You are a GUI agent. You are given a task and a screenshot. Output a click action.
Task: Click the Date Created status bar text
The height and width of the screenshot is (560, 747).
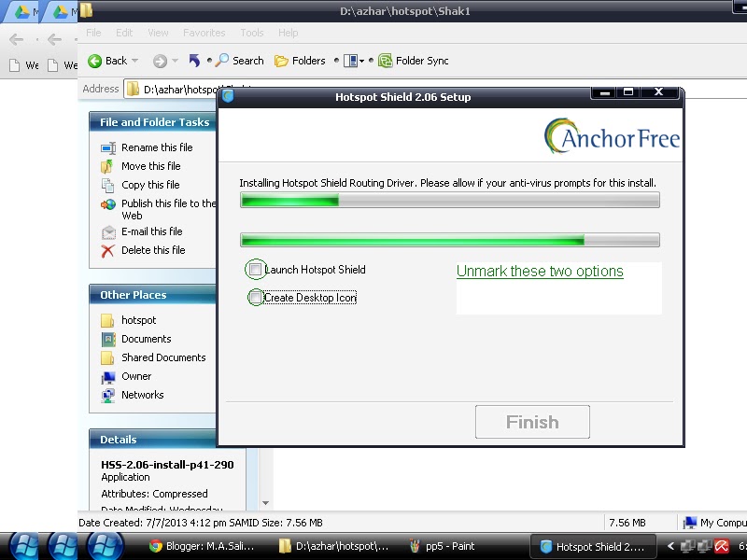201,523
